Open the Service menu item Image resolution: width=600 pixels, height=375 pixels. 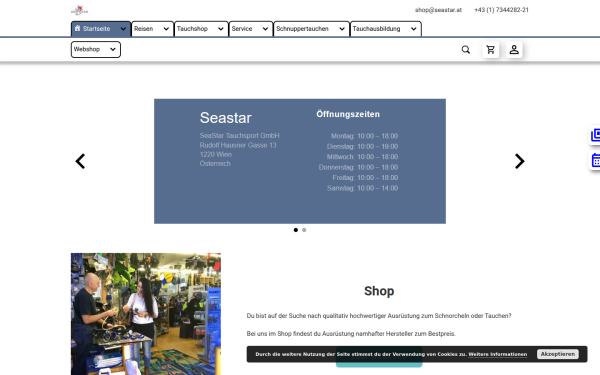[251, 29]
